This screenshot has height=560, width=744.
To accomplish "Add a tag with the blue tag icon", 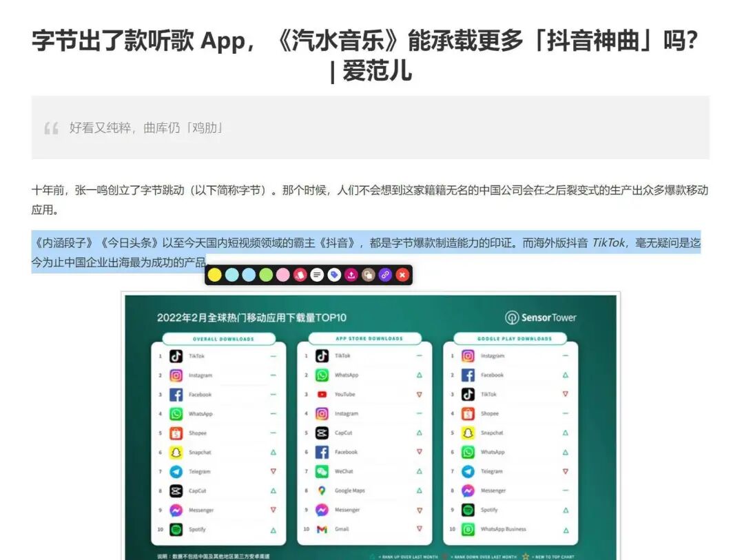I will (x=334, y=275).
